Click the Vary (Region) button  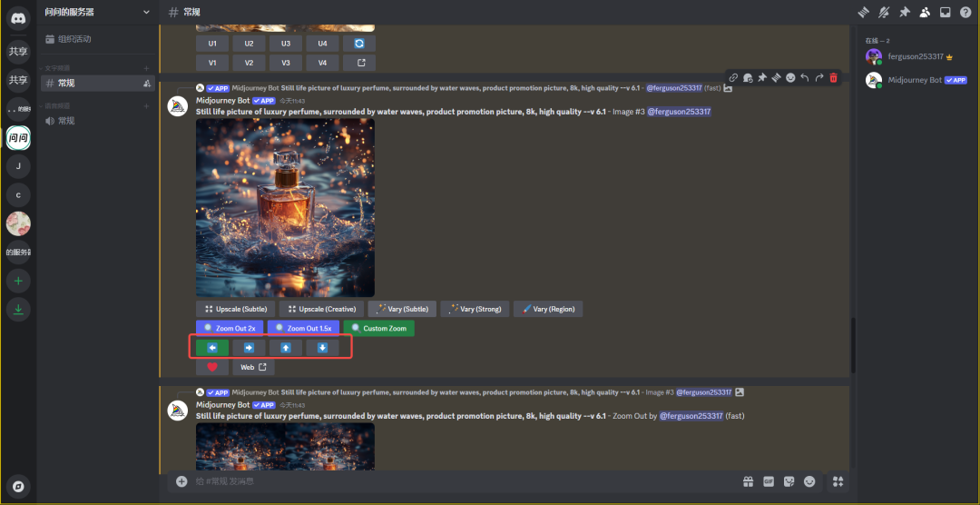click(x=548, y=309)
